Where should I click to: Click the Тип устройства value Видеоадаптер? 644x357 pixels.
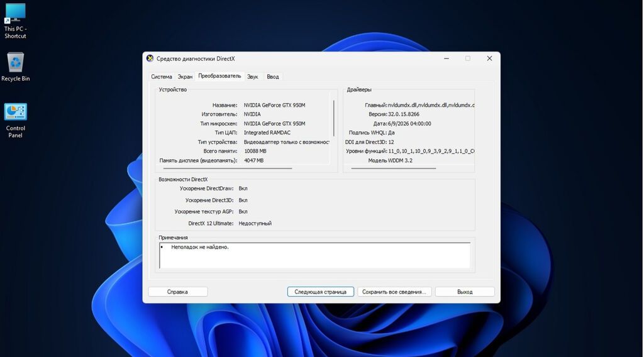click(287, 142)
